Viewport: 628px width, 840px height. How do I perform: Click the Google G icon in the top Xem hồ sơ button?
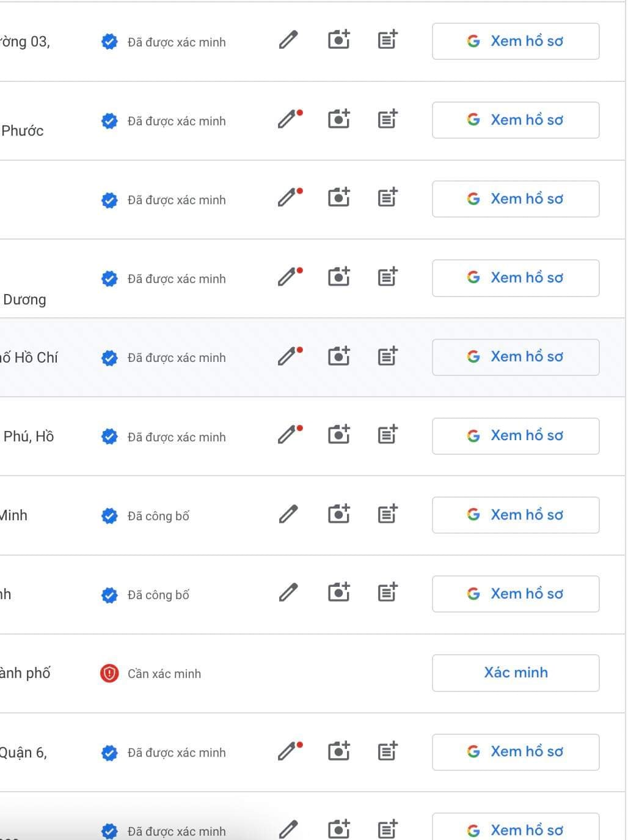(474, 42)
